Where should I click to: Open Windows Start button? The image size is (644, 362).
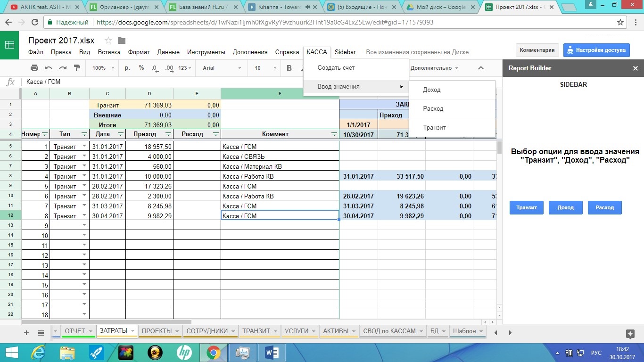click(x=11, y=352)
